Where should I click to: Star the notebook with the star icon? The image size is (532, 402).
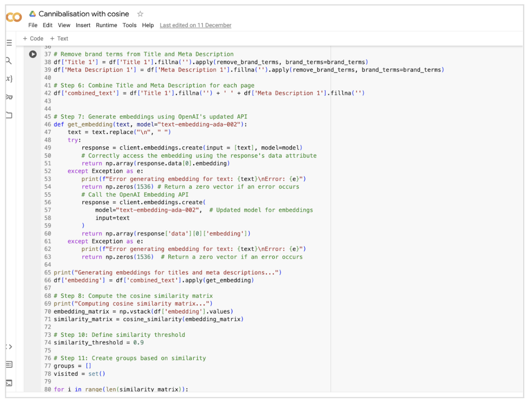coord(140,14)
